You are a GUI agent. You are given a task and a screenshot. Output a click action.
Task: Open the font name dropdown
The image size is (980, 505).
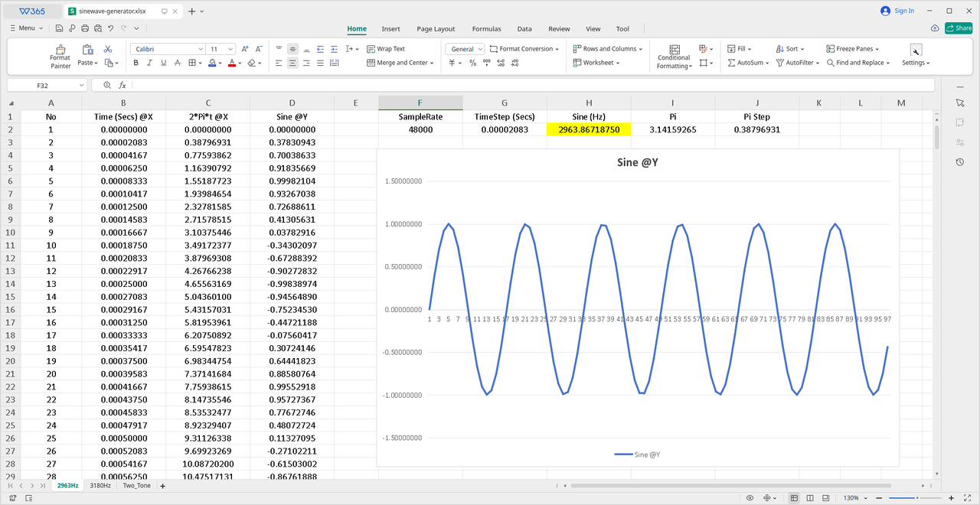coord(164,48)
